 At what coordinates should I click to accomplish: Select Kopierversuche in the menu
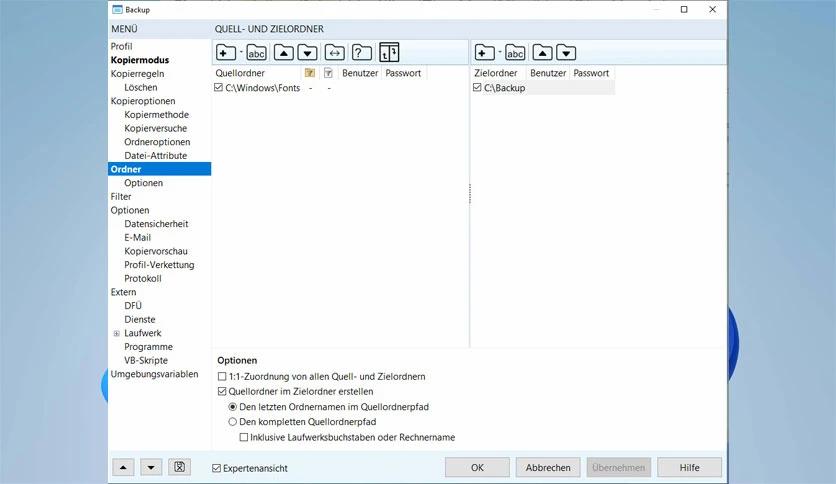(156, 128)
